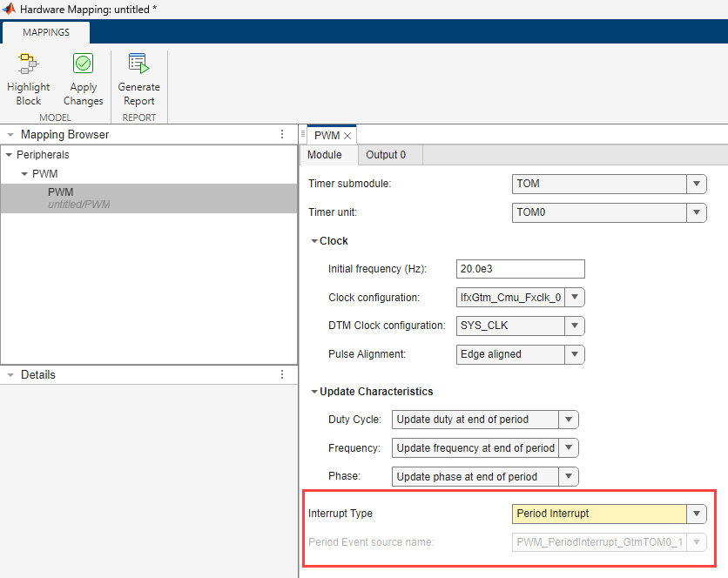
Task: Open the Details panel options ellipsis menu
Action: click(x=281, y=374)
